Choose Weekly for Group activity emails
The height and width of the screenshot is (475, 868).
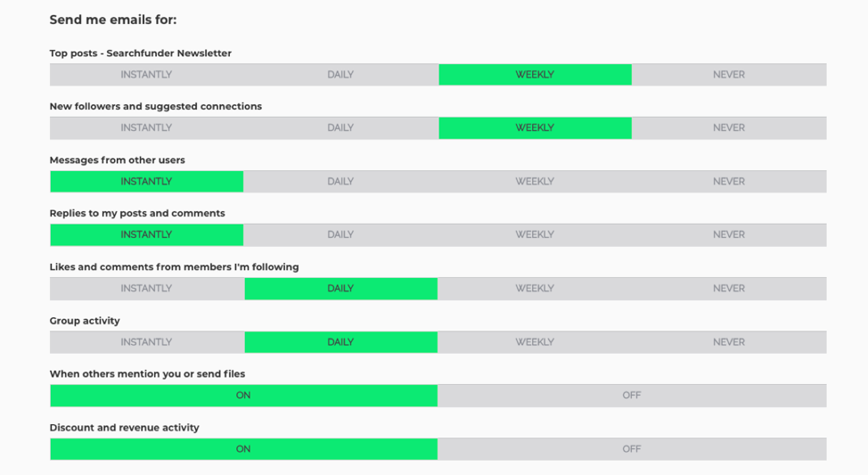(x=535, y=342)
